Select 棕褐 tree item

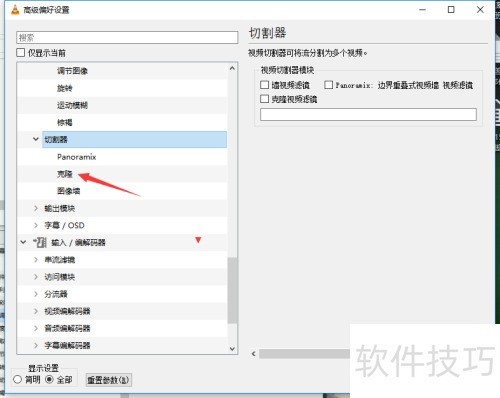click(x=64, y=122)
